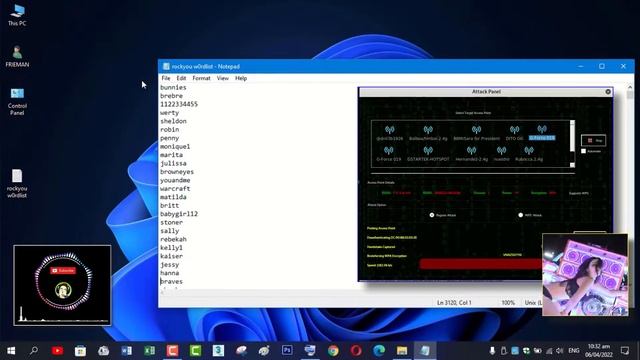The height and width of the screenshot is (360, 640).
Task: Select the WPS Attack radio button
Action: pyautogui.click(x=520, y=215)
